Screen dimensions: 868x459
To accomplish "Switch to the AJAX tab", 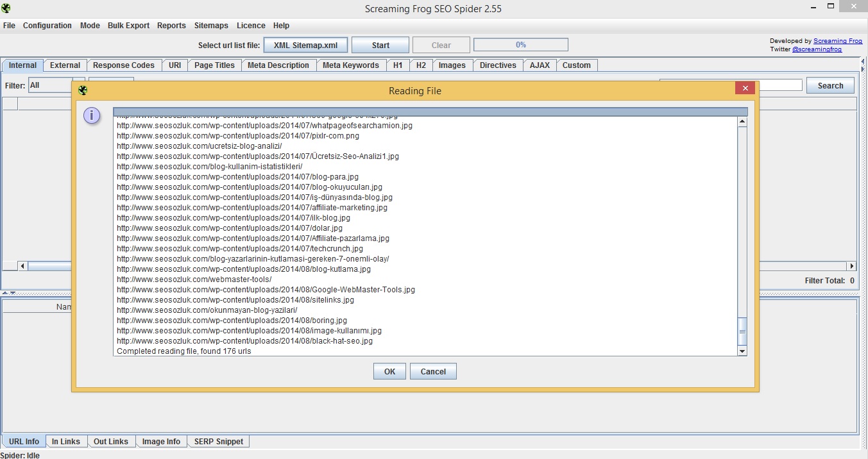I will [540, 65].
